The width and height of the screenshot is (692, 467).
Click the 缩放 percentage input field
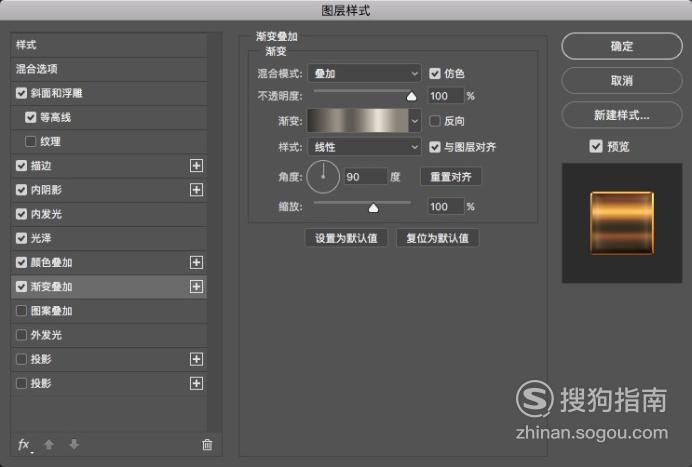pyautogui.click(x=446, y=207)
